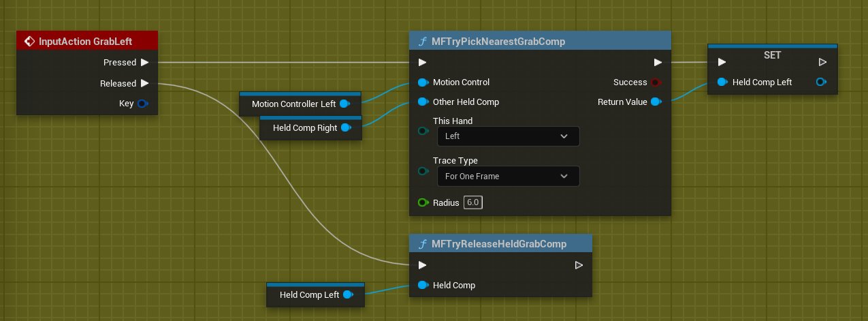Select the InputAction GrabLeft event node header
This screenshot has height=321, width=868.
[85, 42]
